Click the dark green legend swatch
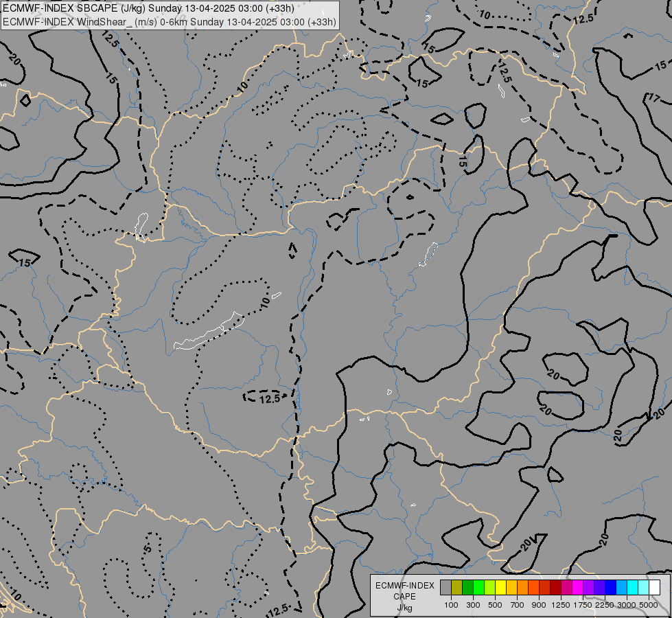Image resolution: width=672 pixels, height=618 pixels. click(467, 588)
